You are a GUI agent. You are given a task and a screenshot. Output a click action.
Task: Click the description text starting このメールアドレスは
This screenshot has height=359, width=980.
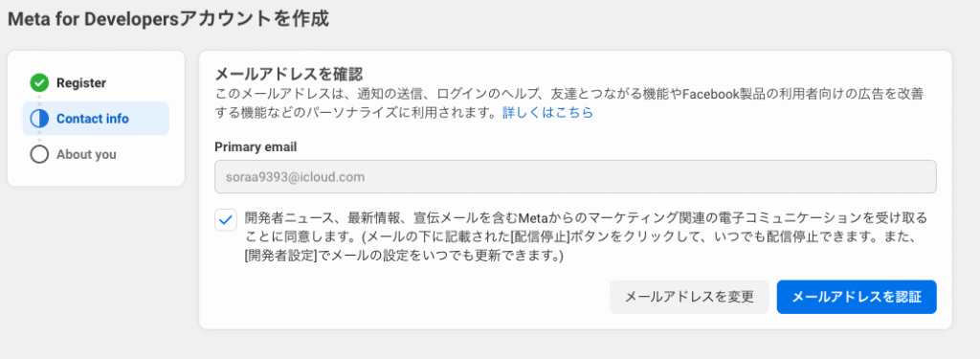(569, 103)
